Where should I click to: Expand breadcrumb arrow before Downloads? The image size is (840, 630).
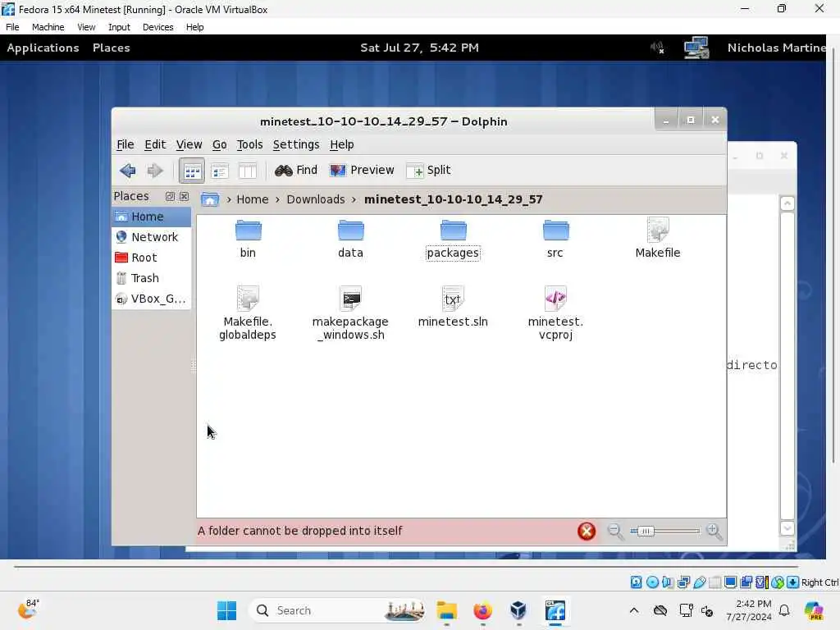point(277,199)
